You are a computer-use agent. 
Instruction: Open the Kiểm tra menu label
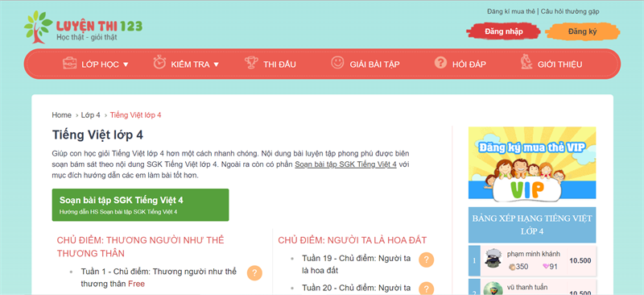click(x=190, y=64)
